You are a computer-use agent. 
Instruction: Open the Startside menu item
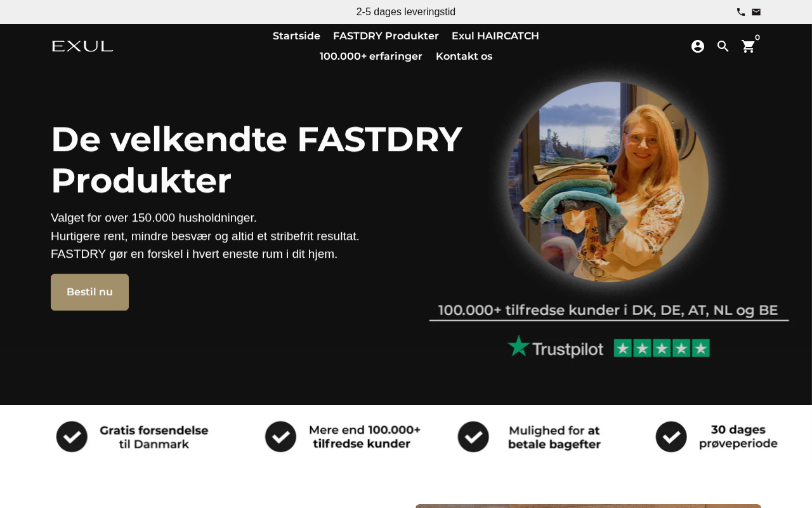296,36
